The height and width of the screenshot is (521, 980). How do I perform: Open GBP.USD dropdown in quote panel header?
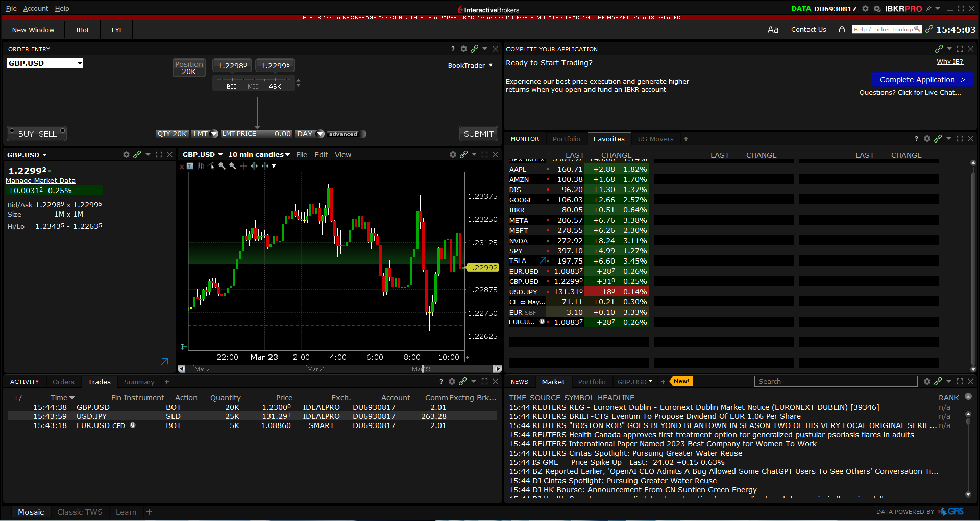tap(27, 155)
